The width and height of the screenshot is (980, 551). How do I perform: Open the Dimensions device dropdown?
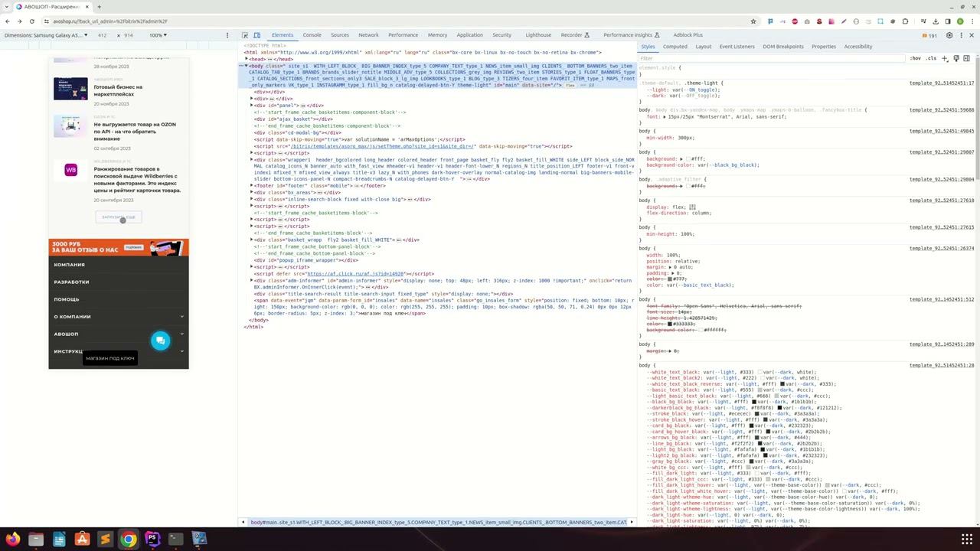[47, 35]
